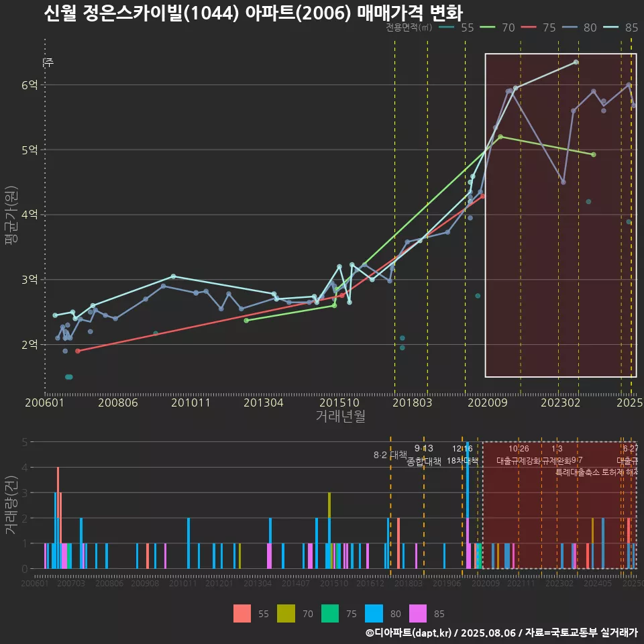Viewport: 644px width, 644px height.
Task: Click the chart title 신월 정은스카이빌 매매가격 변화
Action: click(254, 13)
